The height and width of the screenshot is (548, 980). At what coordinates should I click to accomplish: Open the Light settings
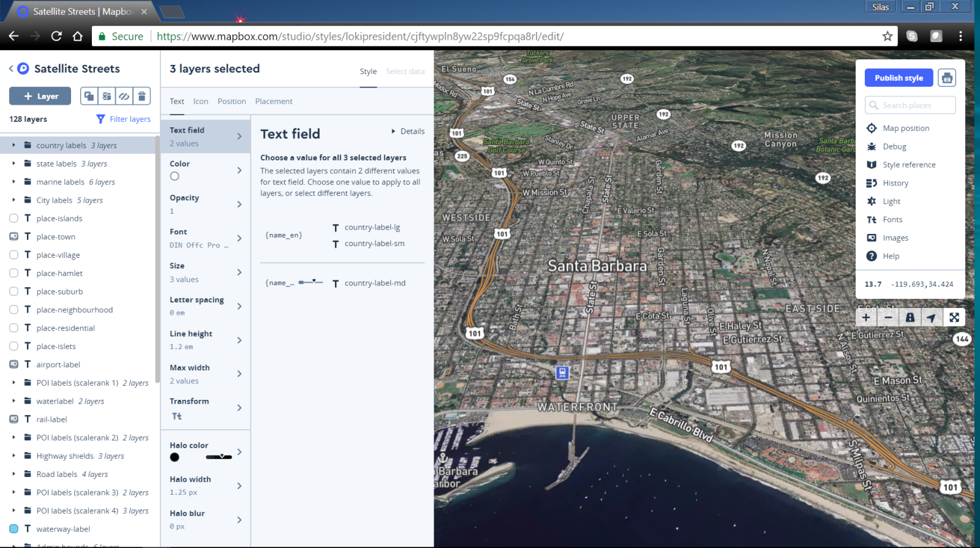891,201
